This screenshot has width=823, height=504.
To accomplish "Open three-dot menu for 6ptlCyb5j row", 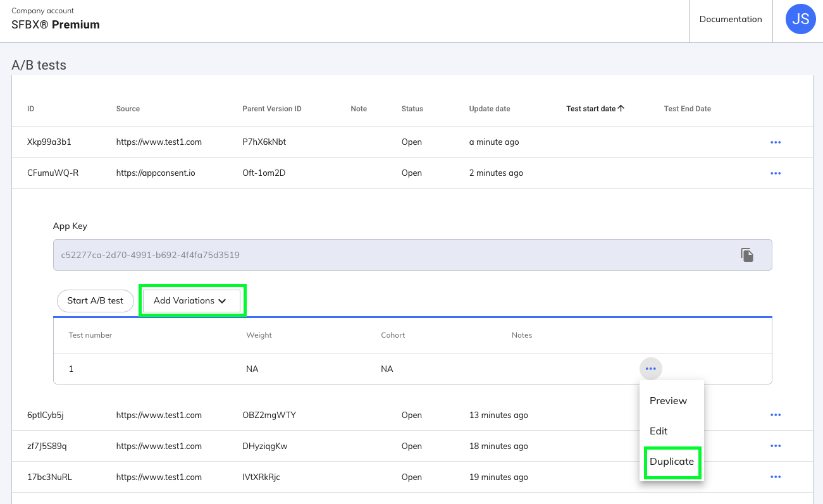I will click(776, 415).
